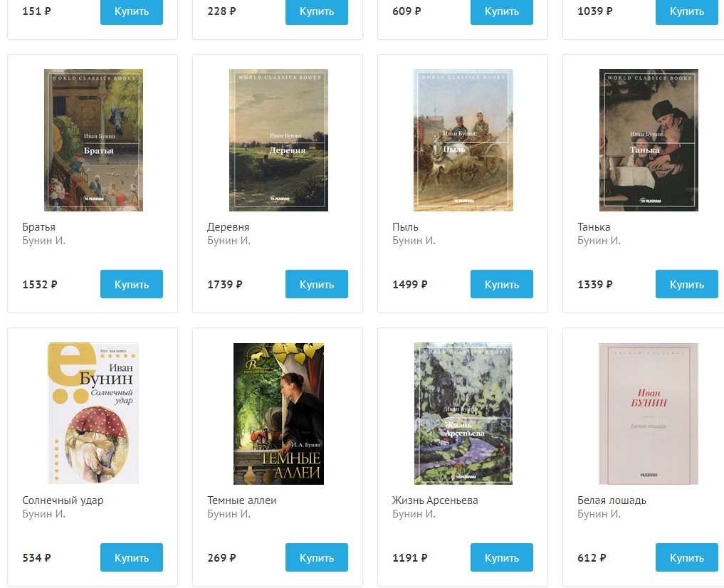The height and width of the screenshot is (588, 724).
Task: Buy the Братья book for 1532 ₽
Action: (132, 284)
